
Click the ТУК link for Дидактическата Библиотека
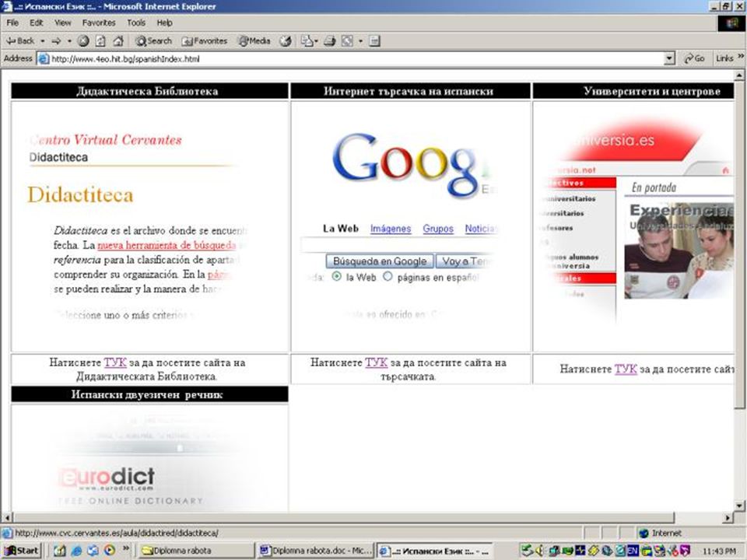115,362
